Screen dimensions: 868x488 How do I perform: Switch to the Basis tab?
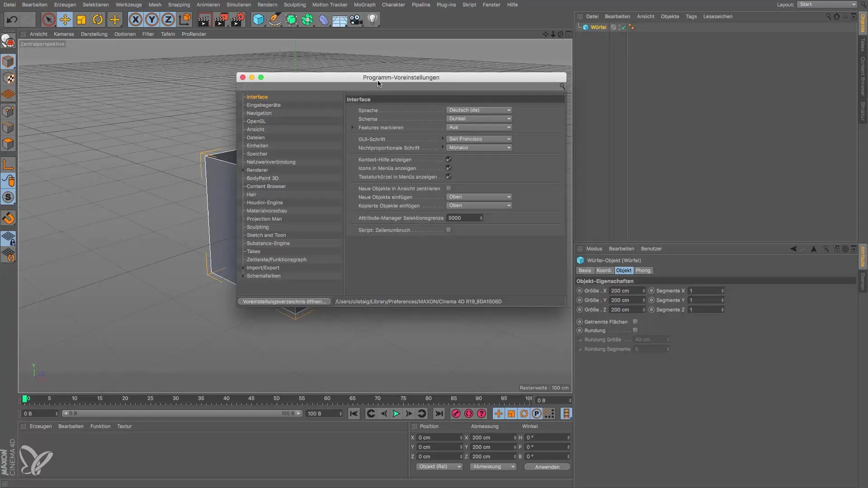[585, 271]
